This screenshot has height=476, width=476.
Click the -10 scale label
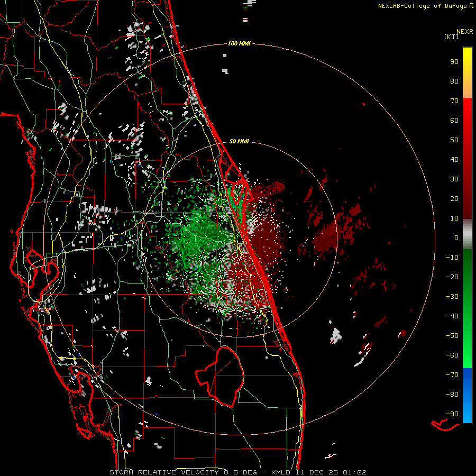(x=452, y=258)
